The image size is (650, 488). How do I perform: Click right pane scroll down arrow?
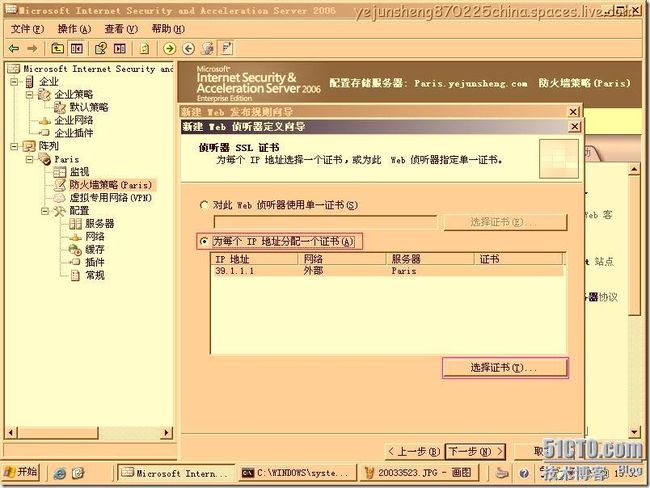pos(634,432)
